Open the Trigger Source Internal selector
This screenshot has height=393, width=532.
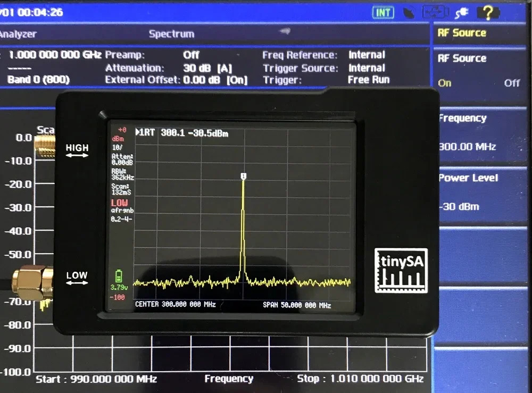click(x=366, y=68)
